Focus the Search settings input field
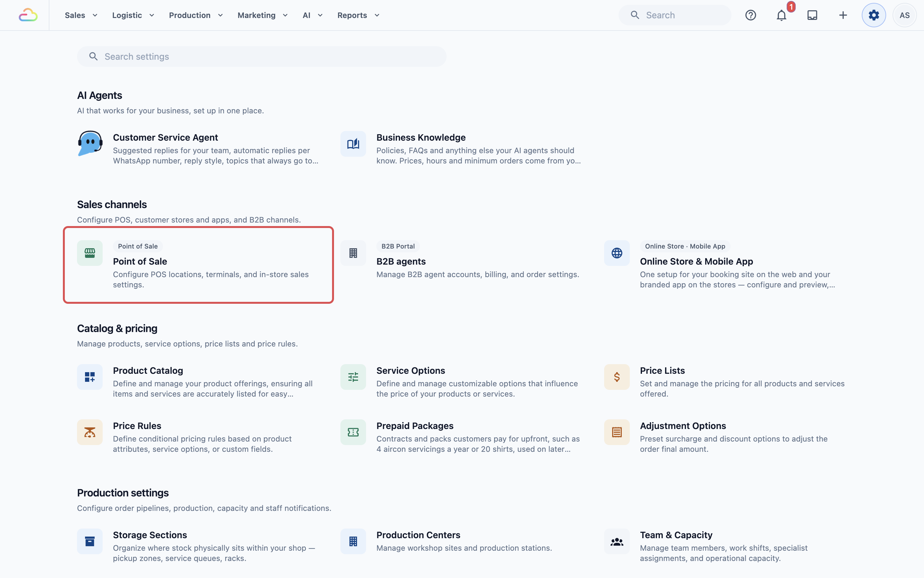The width and height of the screenshot is (924, 578). tap(261, 57)
